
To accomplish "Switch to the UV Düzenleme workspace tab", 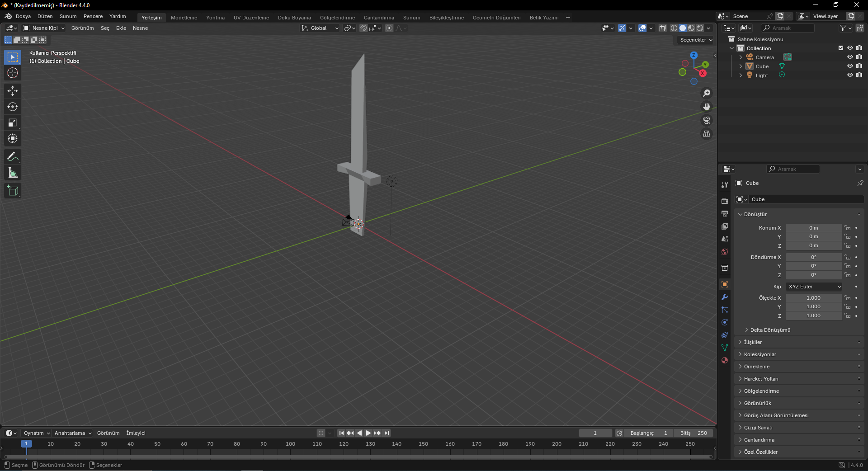I will (251, 18).
